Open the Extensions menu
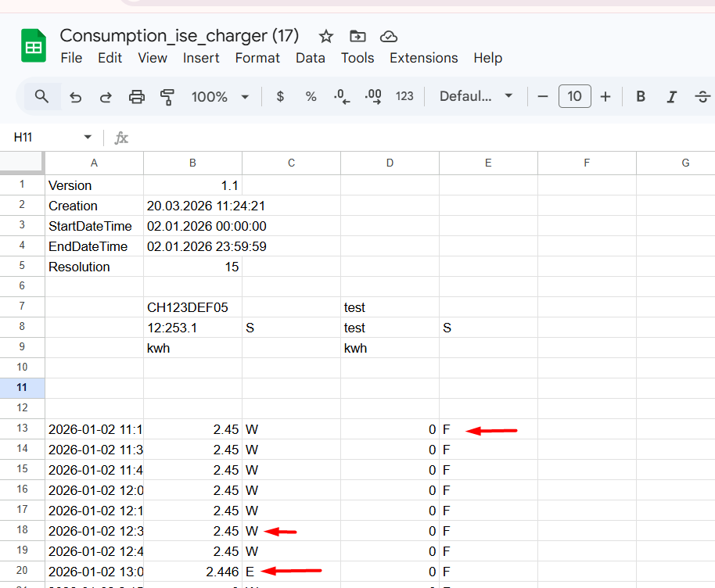 423,58
